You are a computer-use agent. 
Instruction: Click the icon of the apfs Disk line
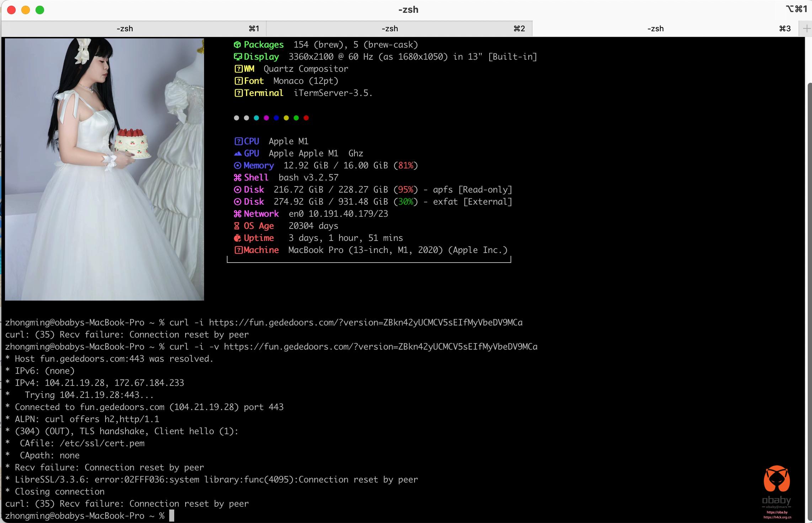pos(237,190)
